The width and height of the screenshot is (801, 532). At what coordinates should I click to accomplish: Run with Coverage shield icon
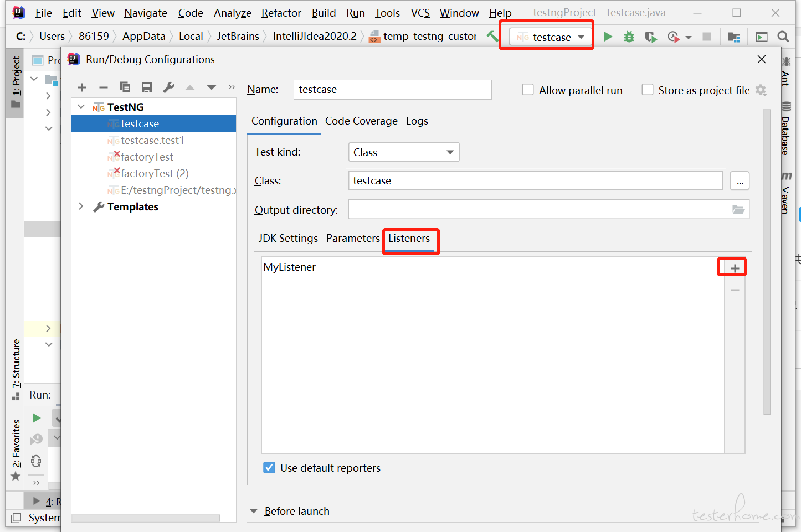(x=651, y=37)
